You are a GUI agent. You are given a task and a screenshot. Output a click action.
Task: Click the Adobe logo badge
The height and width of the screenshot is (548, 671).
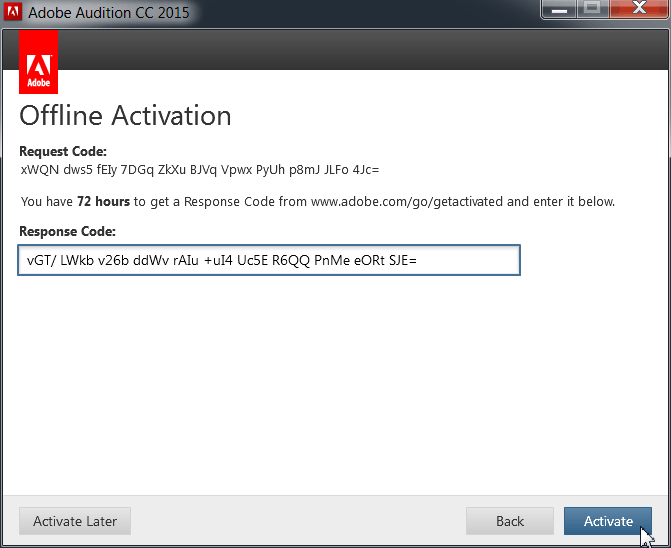(x=39, y=62)
